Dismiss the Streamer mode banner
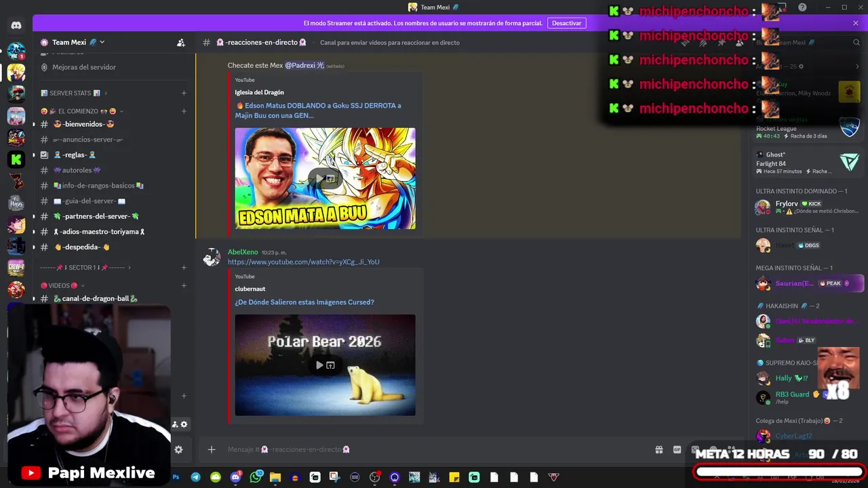This screenshot has width=868, height=488. pyautogui.click(x=856, y=23)
